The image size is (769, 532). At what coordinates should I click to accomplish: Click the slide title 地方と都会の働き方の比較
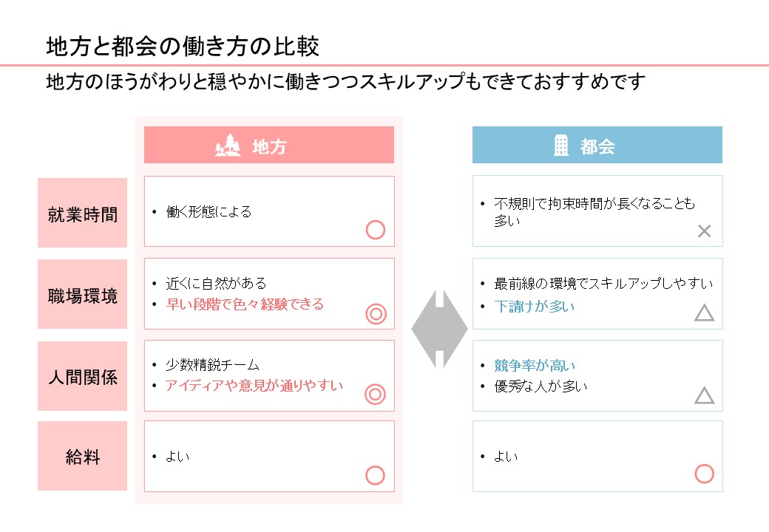[183, 47]
